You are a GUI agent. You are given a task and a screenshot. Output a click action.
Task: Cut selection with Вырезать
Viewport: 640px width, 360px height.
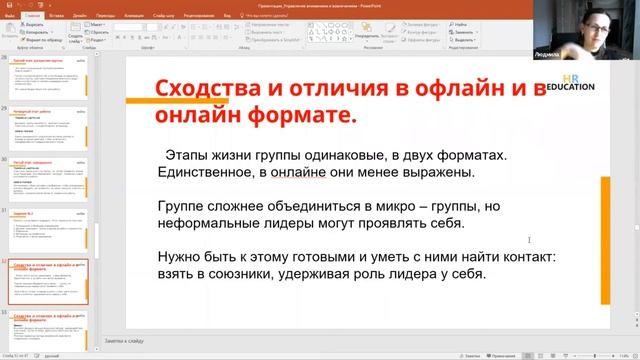pos(32,24)
